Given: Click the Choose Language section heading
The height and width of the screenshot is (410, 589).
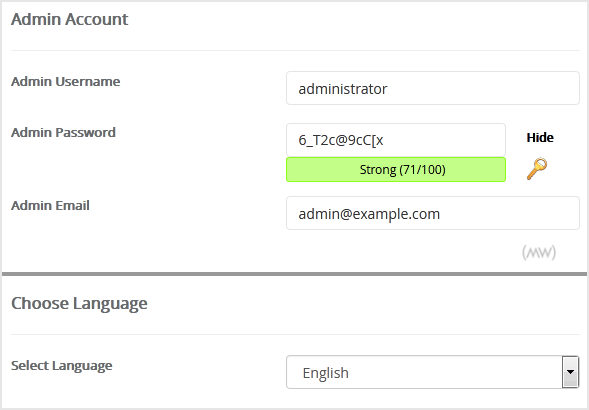Looking at the screenshot, I should (79, 304).
